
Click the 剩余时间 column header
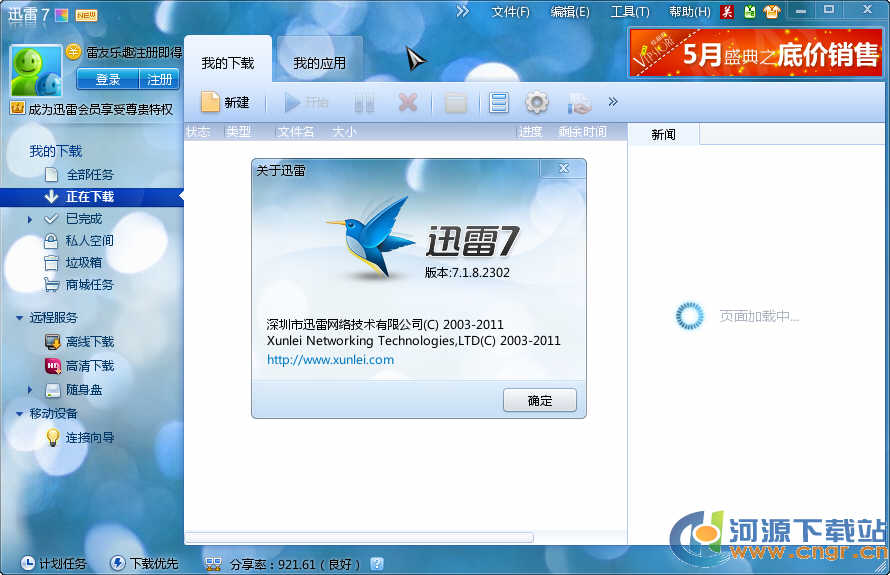tap(582, 132)
